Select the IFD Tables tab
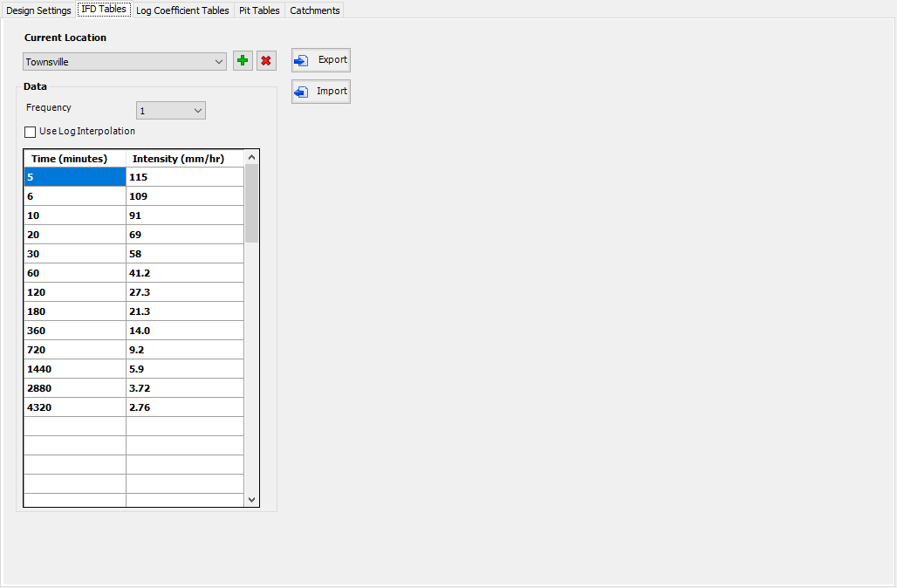This screenshot has width=897, height=588. tap(103, 10)
